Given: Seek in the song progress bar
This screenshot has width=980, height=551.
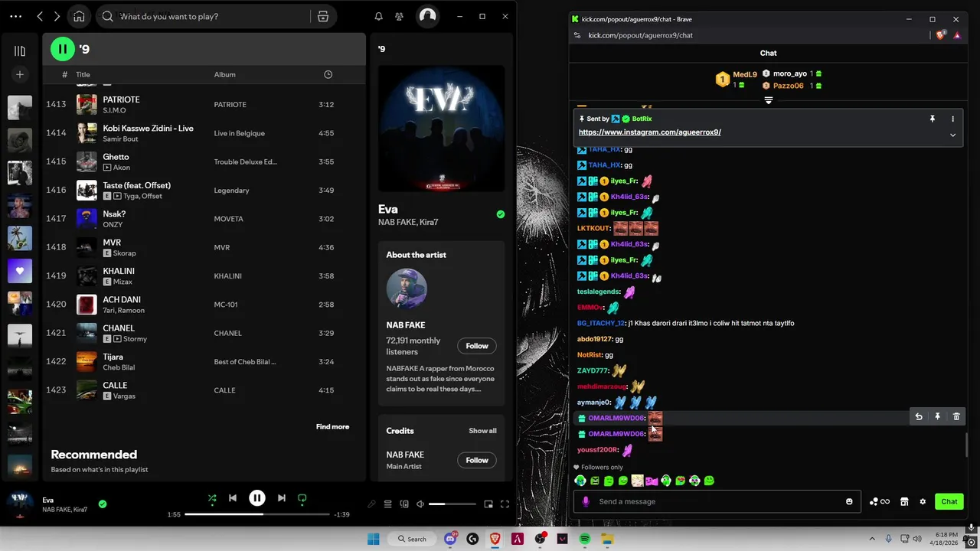Looking at the screenshot, I should click(x=257, y=514).
